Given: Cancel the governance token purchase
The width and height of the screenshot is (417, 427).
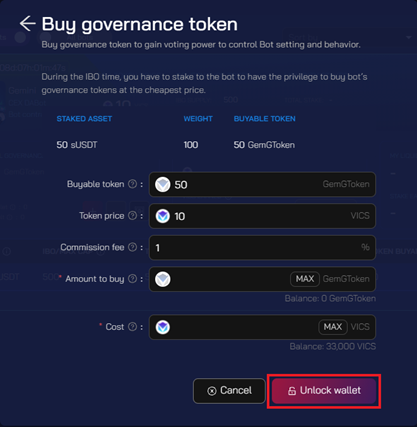Looking at the screenshot, I should click(229, 391).
